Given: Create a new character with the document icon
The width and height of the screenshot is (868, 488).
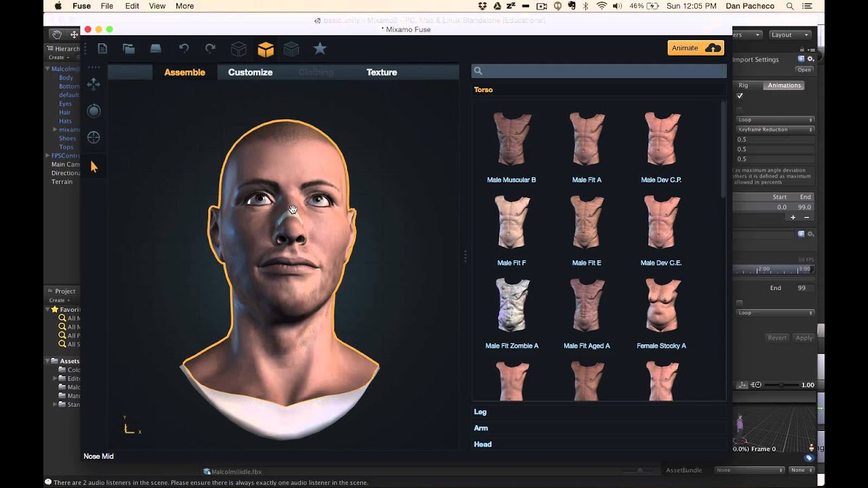Looking at the screenshot, I should 102,49.
